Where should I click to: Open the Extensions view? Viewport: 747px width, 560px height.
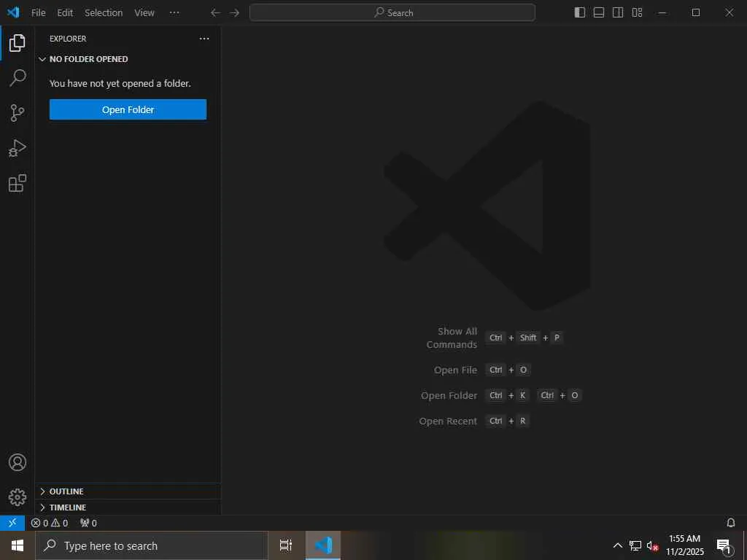pyautogui.click(x=18, y=183)
